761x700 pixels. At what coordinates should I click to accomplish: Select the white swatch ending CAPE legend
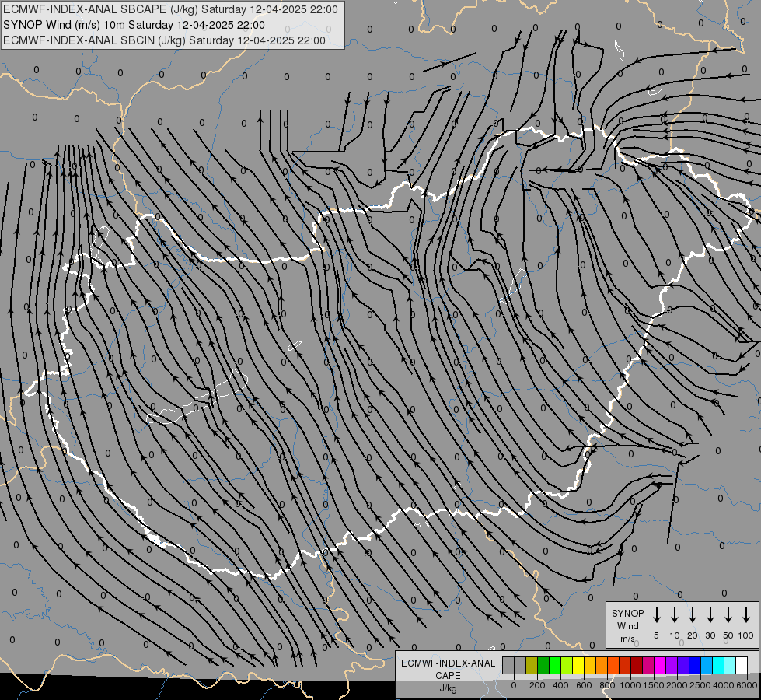point(742,665)
